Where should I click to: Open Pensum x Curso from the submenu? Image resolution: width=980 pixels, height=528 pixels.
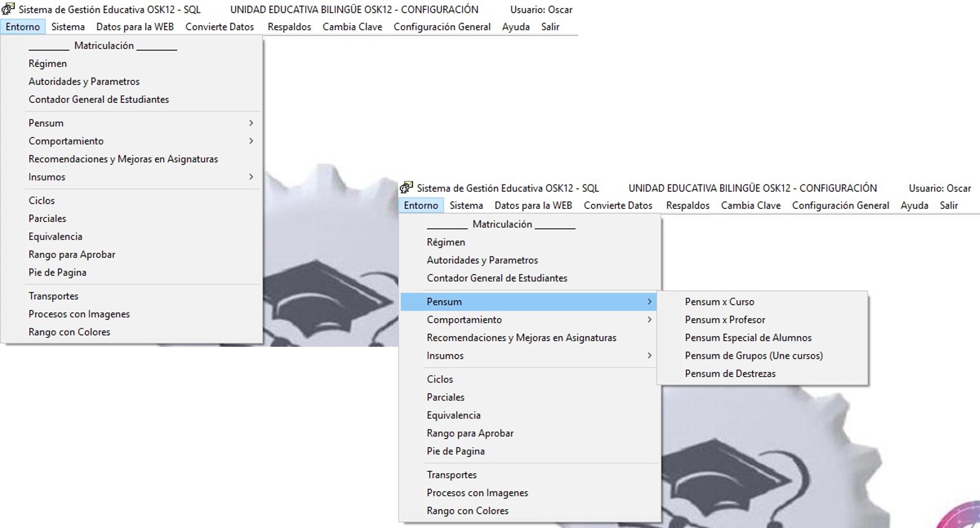pyautogui.click(x=719, y=302)
